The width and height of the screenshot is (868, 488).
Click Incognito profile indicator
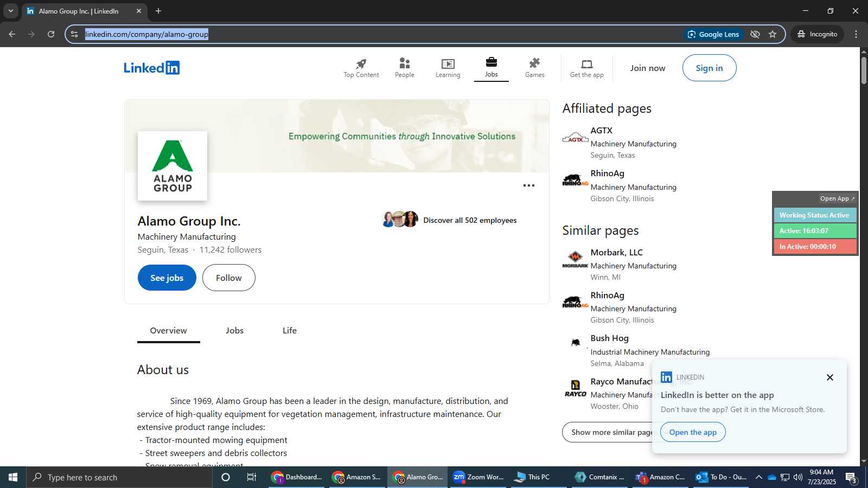coord(818,34)
